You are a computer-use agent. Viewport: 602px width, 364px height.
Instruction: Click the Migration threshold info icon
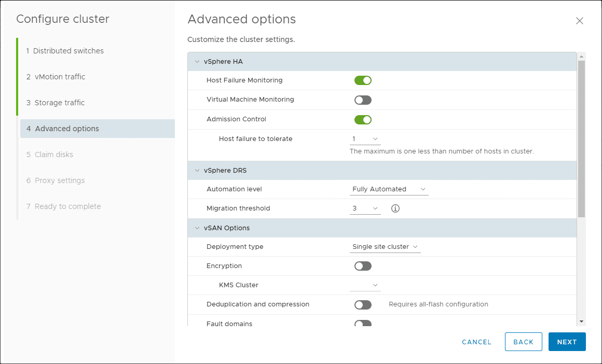click(x=395, y=208)
